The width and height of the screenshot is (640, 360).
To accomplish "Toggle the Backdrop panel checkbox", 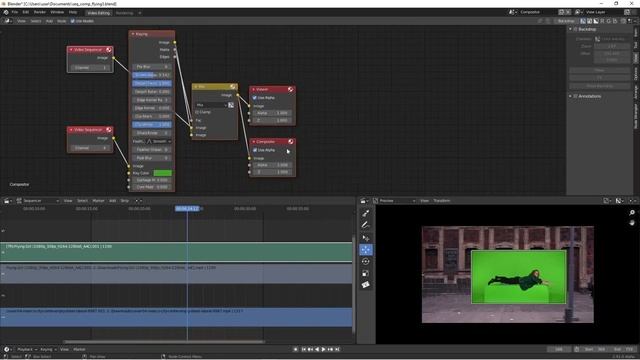I will (576, 29).
